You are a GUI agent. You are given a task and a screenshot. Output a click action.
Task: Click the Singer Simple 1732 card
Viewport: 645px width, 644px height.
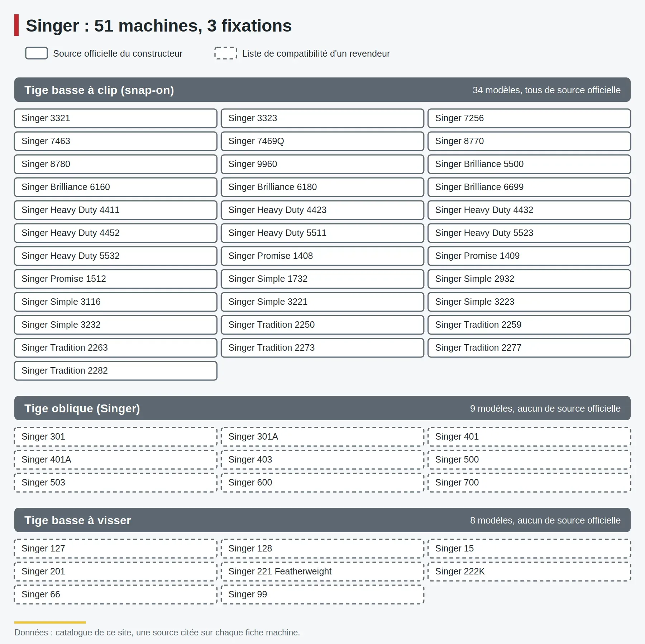322,279
